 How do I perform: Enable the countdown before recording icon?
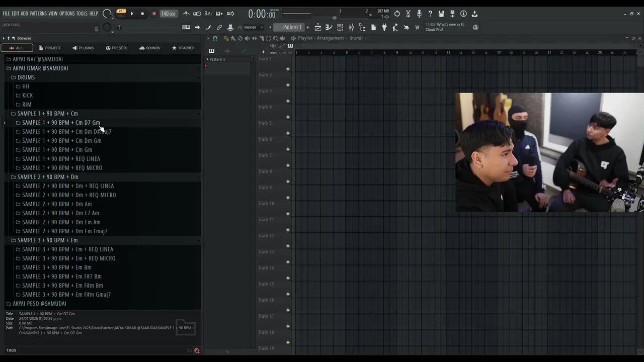[208, 14]
